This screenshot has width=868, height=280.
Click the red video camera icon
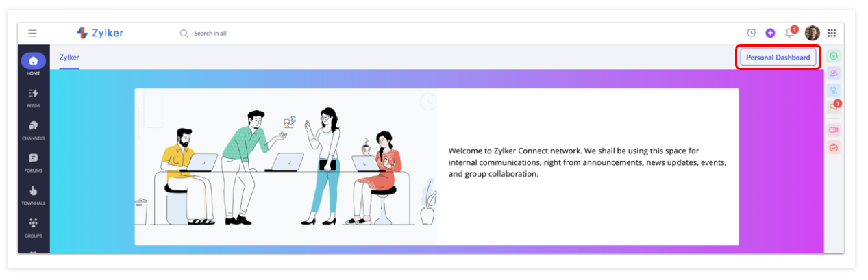point(834,130)
